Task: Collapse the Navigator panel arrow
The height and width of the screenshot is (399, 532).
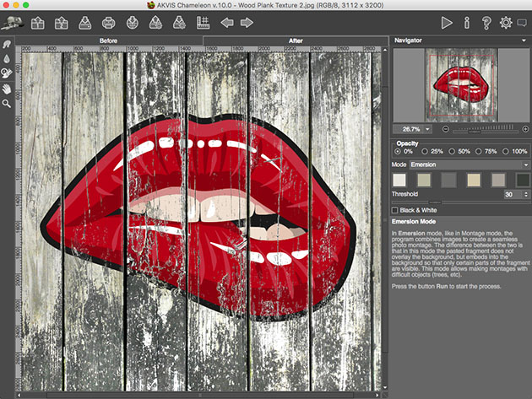Action: click(x=525, y=40)
